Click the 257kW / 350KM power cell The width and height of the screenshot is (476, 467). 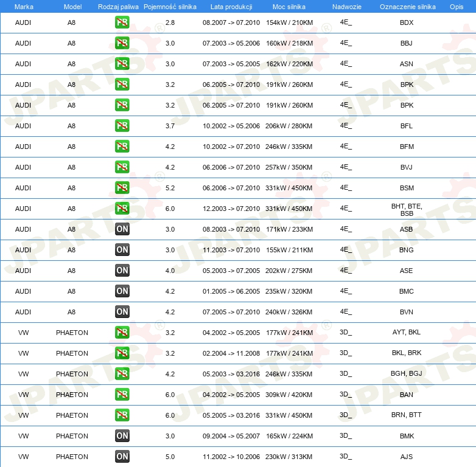coord(289,167)
